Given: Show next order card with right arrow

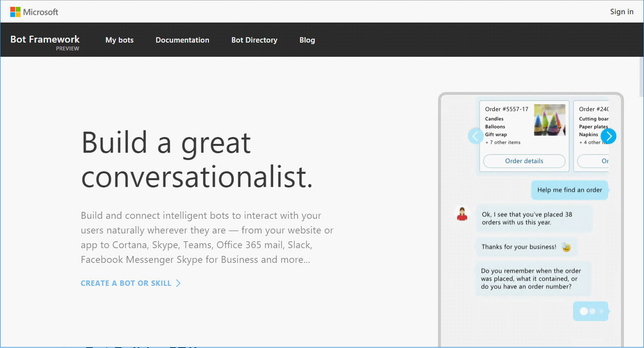Looking at the screenshot, I should pyautogui.click(x=608, y=136).
